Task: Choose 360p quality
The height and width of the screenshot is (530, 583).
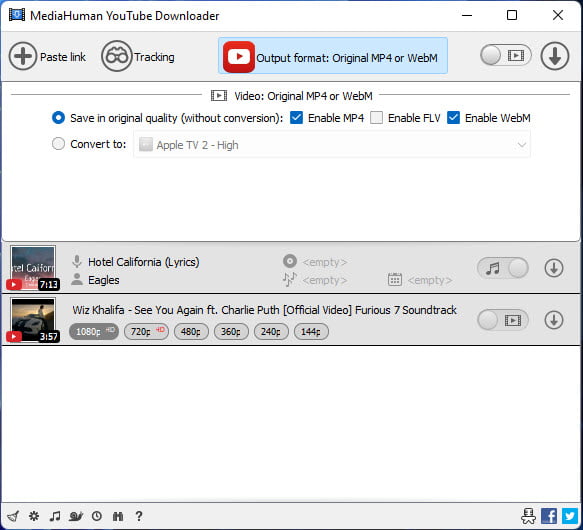Action: 231,331
